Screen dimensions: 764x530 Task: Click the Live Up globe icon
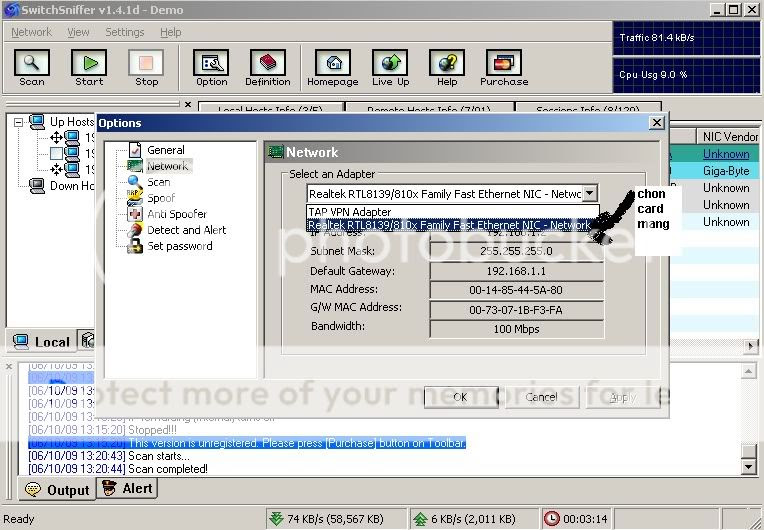(x=390, y=63)
